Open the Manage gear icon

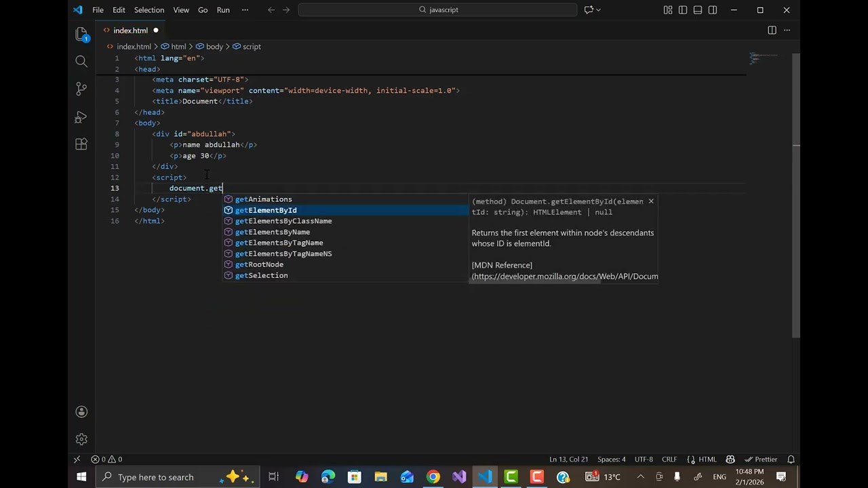click(81, 439)
